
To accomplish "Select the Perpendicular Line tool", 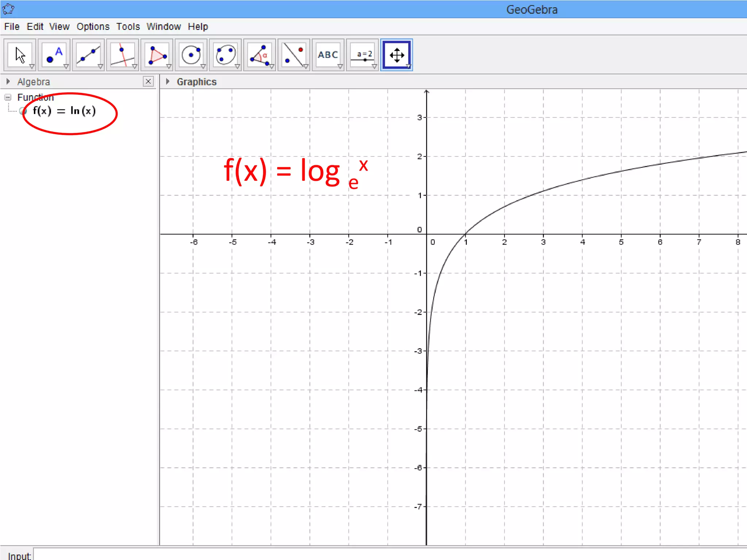I will tap(123, 55).
